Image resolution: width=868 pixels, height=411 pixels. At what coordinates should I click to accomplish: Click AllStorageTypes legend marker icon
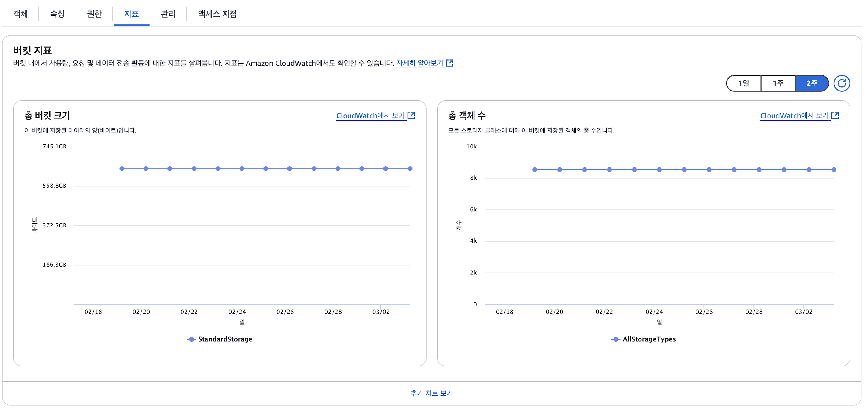[616, 339]
